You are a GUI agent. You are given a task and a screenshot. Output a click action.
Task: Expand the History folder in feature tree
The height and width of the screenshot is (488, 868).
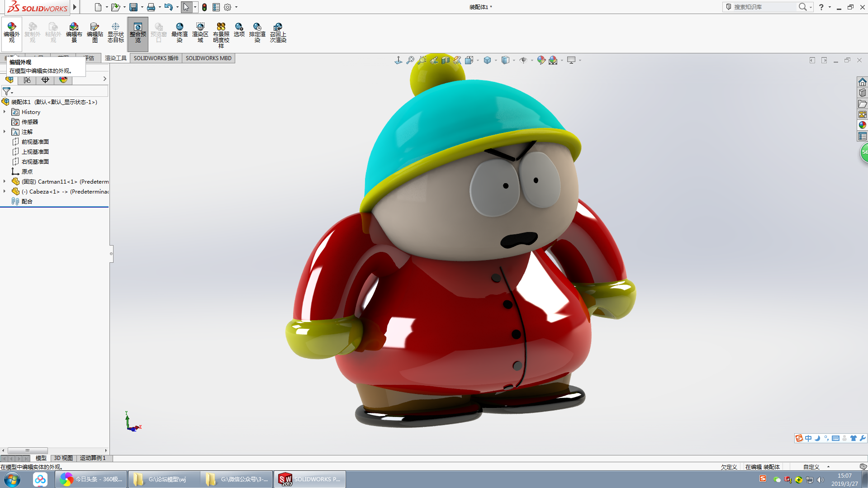[x=5, y=112]
